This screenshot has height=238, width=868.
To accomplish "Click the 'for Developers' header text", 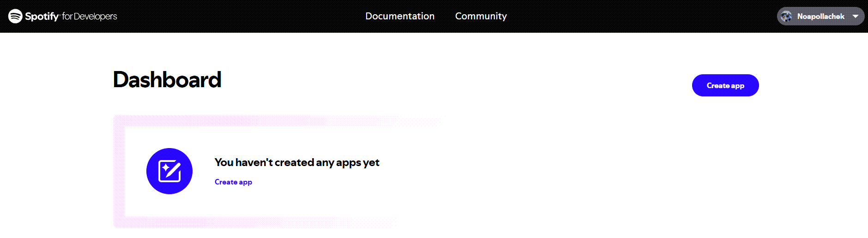I will (90, 17).
